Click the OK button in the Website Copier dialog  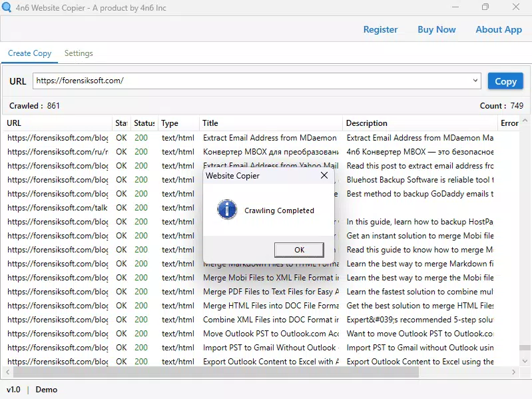(x=299, y=250)
